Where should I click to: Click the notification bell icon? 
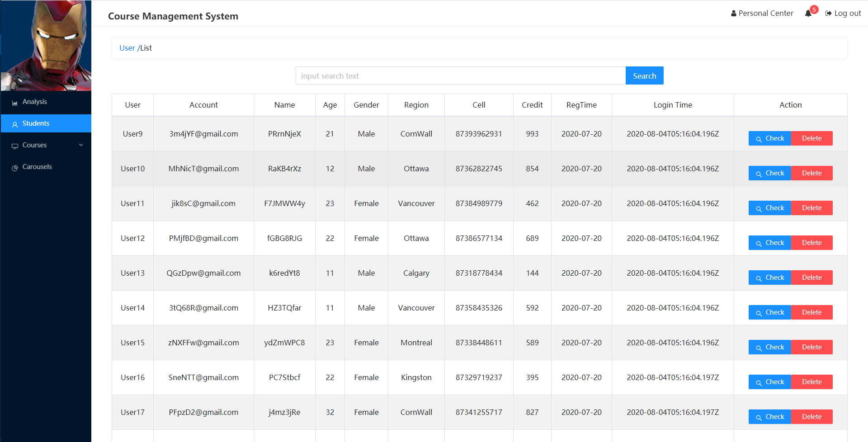[808, 14]
